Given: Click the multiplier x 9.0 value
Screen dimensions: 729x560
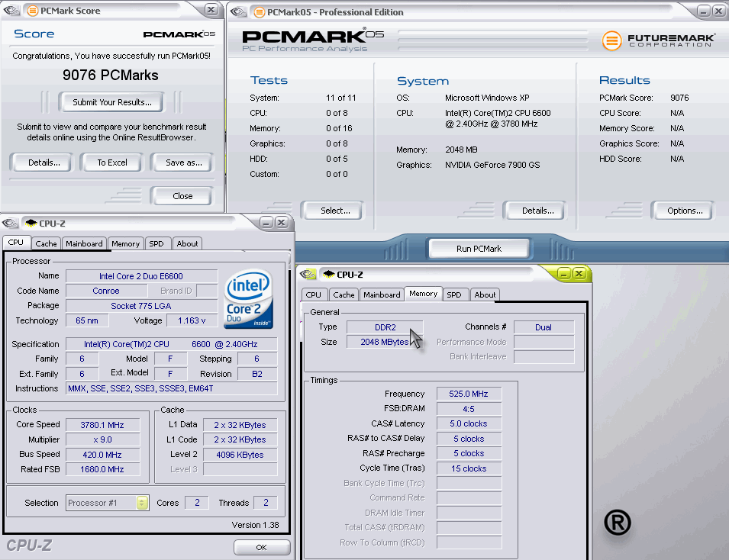Looking at the screenshot, I should pos(102,439).
